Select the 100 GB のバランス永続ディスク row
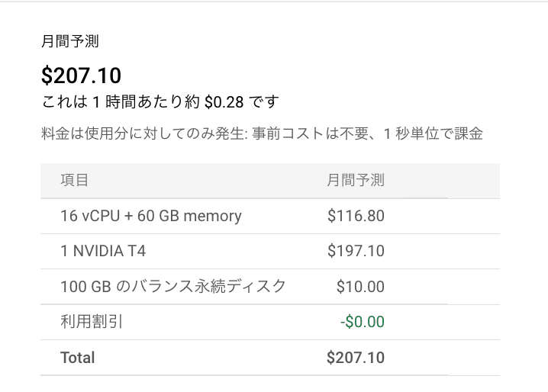Screen dimensions: 548x392 point(270,287)
